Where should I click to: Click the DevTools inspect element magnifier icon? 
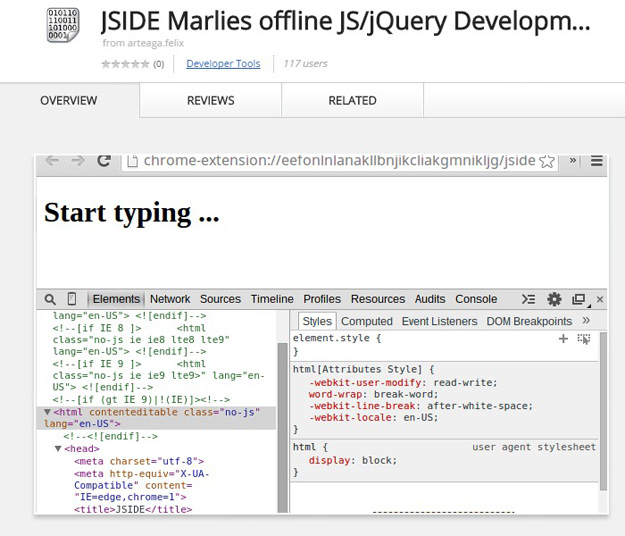pyautogui.click(x=50, y=299)
